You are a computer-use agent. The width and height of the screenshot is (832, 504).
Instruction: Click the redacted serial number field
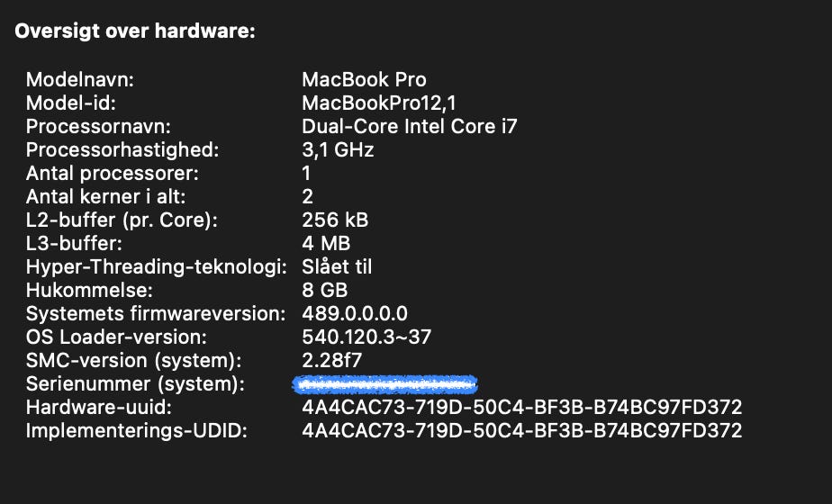tap(384, 384)
